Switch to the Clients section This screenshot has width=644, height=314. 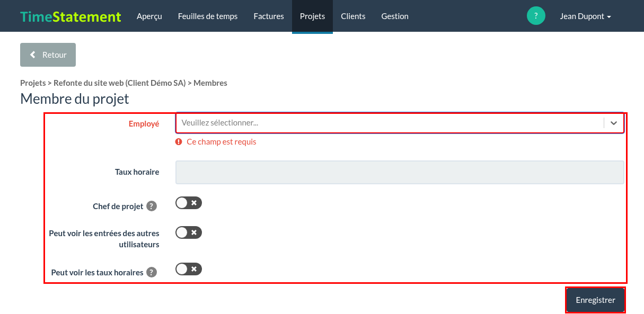pos(353,16)
